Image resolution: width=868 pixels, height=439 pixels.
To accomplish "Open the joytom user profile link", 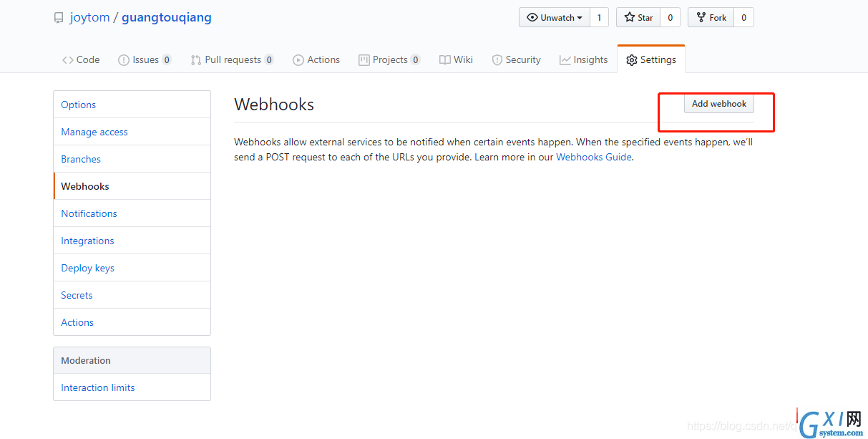I will coord(89,17).
